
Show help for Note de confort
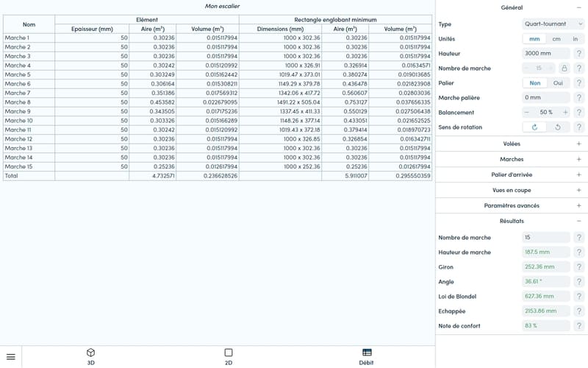(x=579, y=325)
